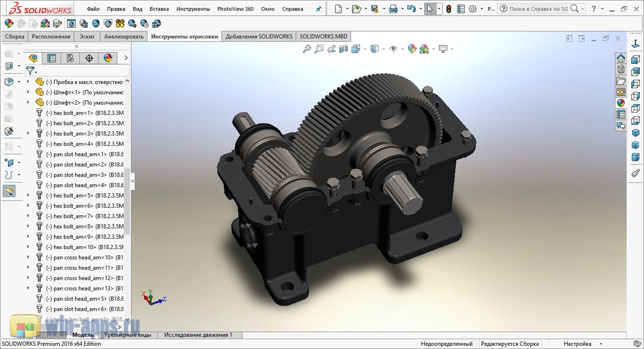Start the Final Render
This screenshot has width=644, height=349.
(96, 23)
